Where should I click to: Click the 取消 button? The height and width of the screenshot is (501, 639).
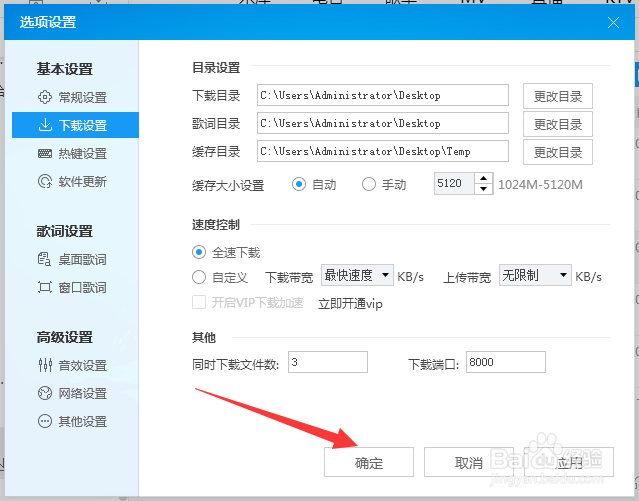(469, 462)
